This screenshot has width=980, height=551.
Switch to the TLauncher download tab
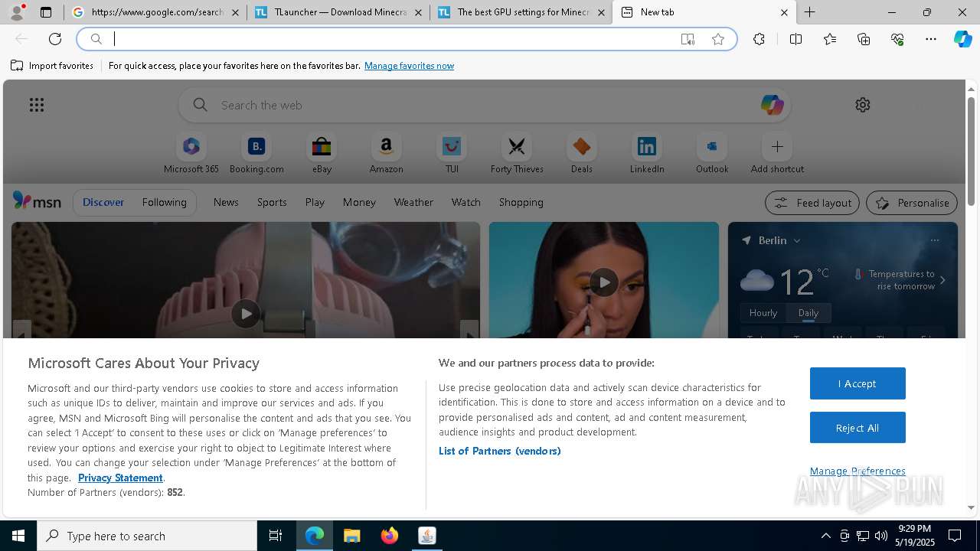coord(338,12)
